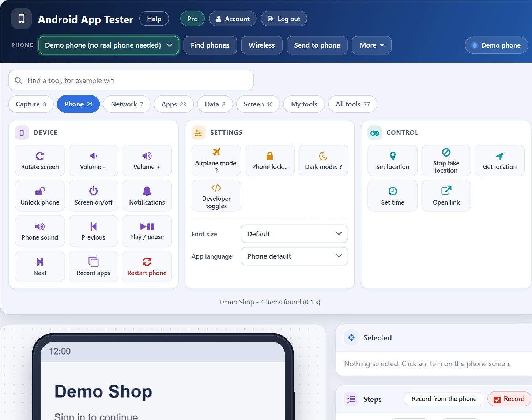Screen dimensions: 532x420
Task: Click the Log out button
Action: 284,19
